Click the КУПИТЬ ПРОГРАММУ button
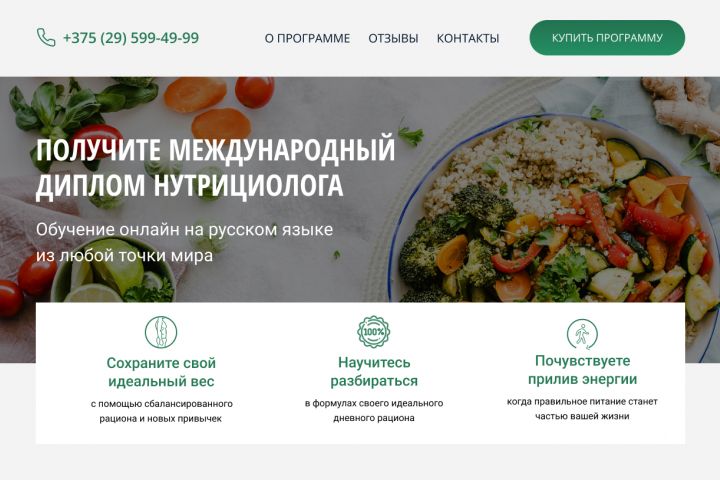 [607, 38]
